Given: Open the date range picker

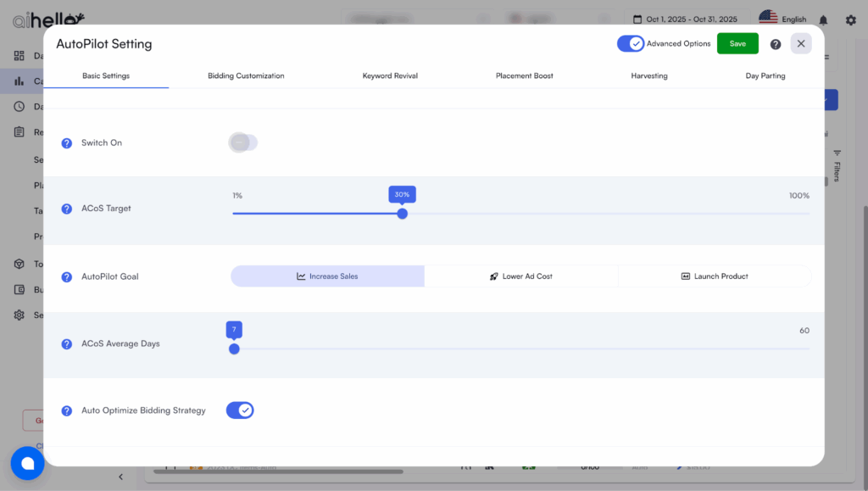Looking at the screenshot, I should 686,19.
